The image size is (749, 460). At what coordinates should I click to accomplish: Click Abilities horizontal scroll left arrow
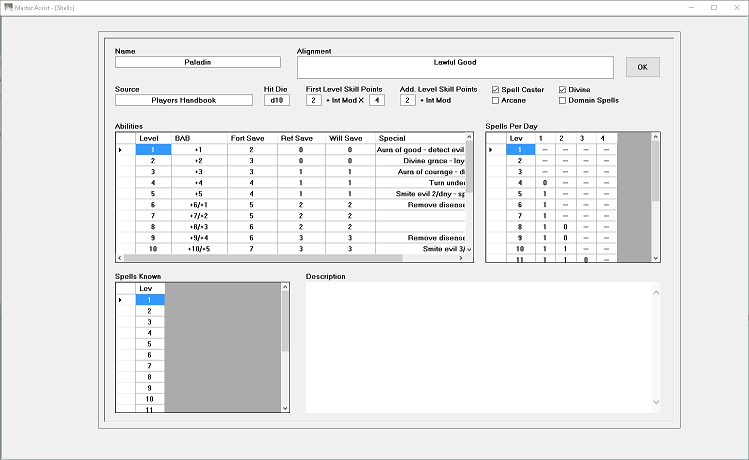click(120, 258)
